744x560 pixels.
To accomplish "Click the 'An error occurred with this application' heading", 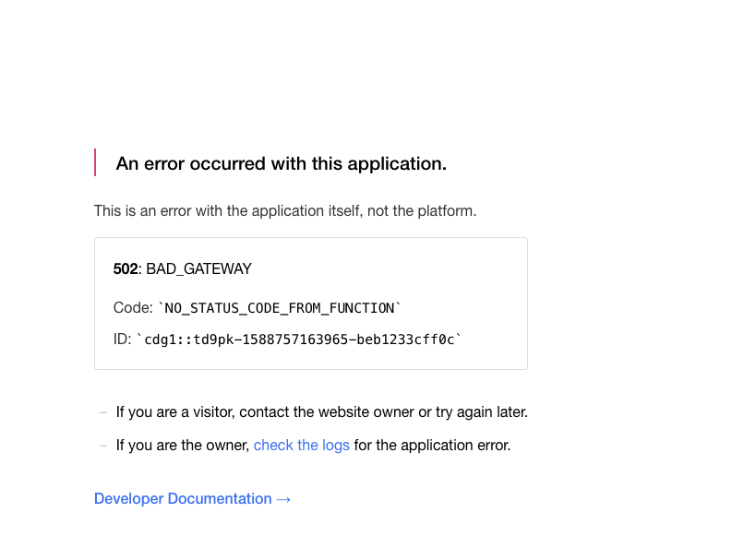I will [281, 163].
